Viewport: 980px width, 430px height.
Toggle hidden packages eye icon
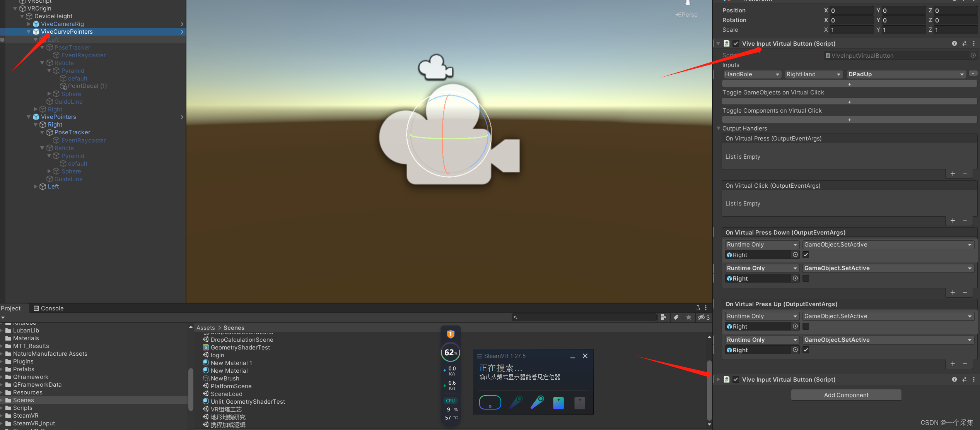703,317
